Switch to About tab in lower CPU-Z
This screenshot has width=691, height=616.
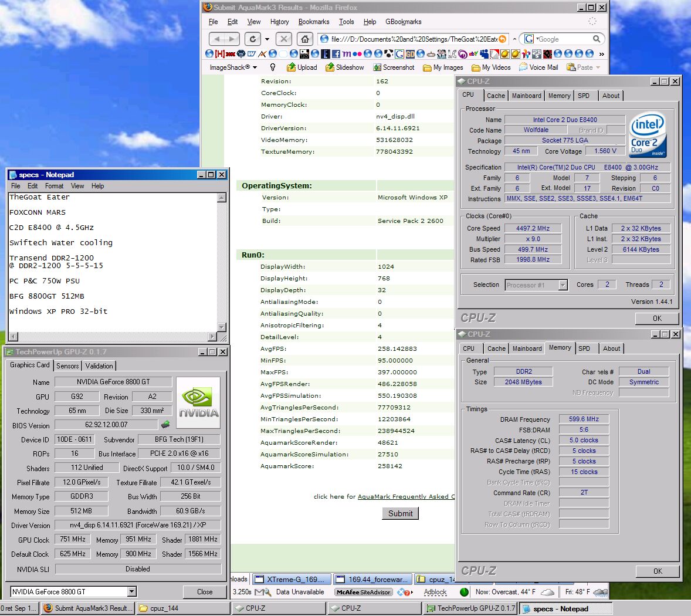[611, 348]
